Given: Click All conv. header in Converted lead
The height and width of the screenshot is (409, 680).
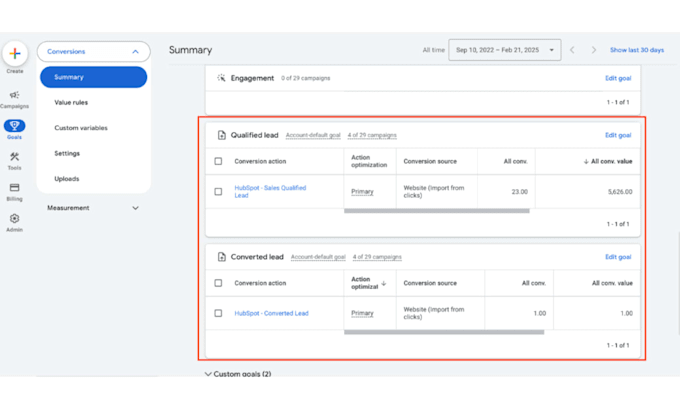Looking at the screenshot, I should tap(534, 283).
